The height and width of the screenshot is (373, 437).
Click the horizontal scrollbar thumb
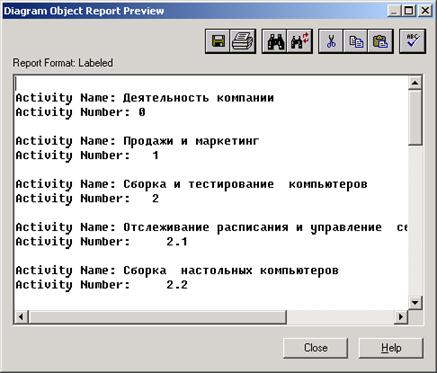point(157,317)
